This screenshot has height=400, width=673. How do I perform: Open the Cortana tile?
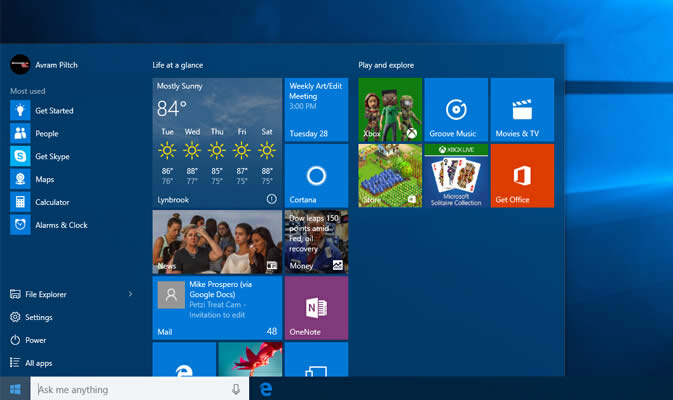(316, 176)
